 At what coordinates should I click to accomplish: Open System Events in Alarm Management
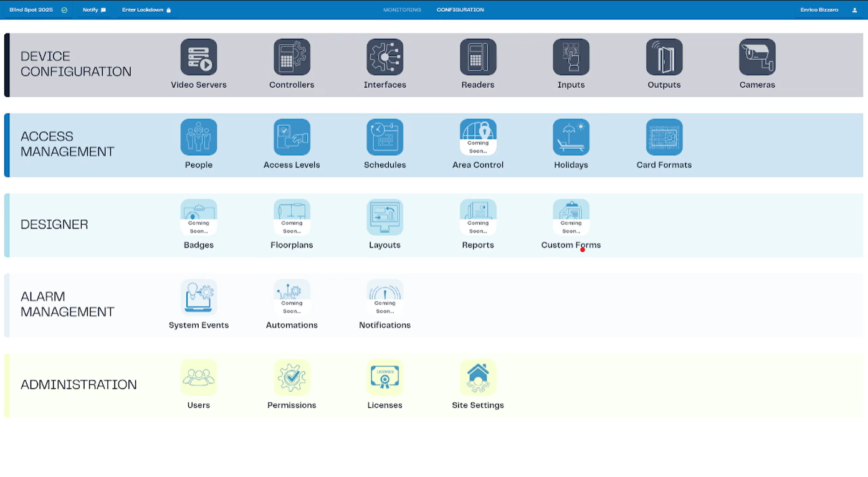(x=198, y=297)
